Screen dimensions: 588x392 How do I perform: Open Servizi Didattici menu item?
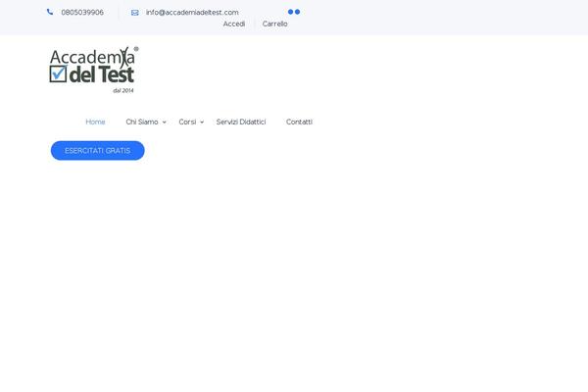pyautogui.click(x=241, y=122)
